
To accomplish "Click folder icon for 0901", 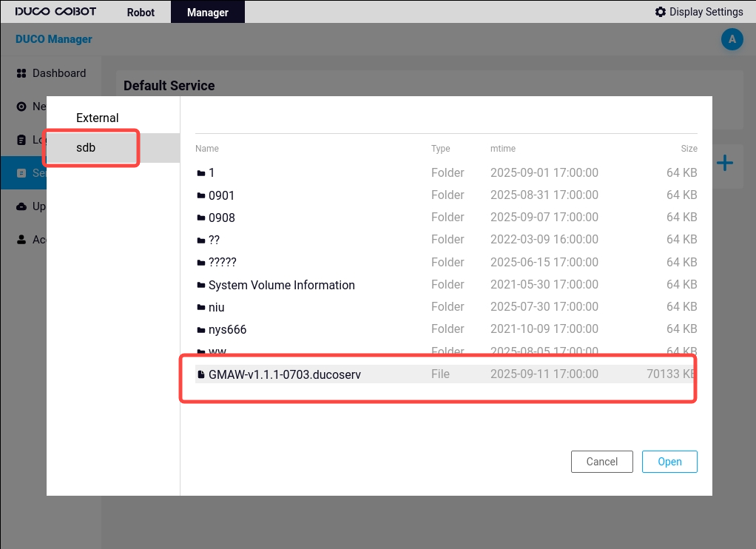I will pos(200,195).
